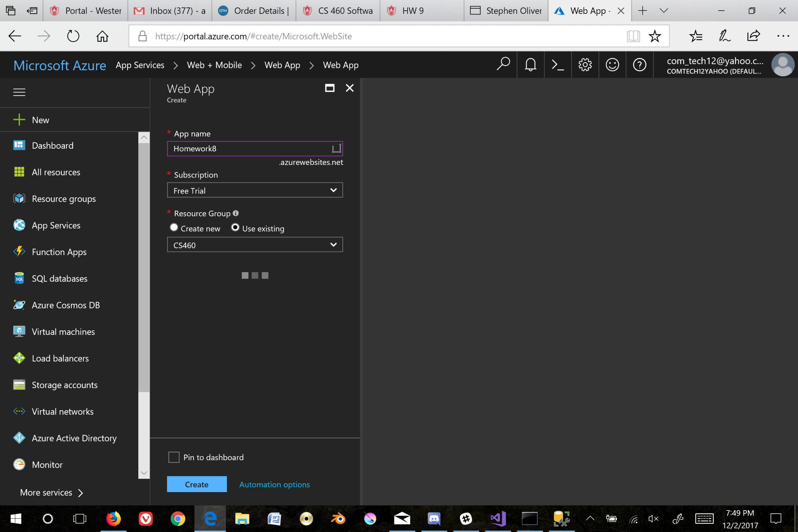798x532 pixels.
Task: Check the Pin to dashboard checkbox
Action: tap(174, 457)
